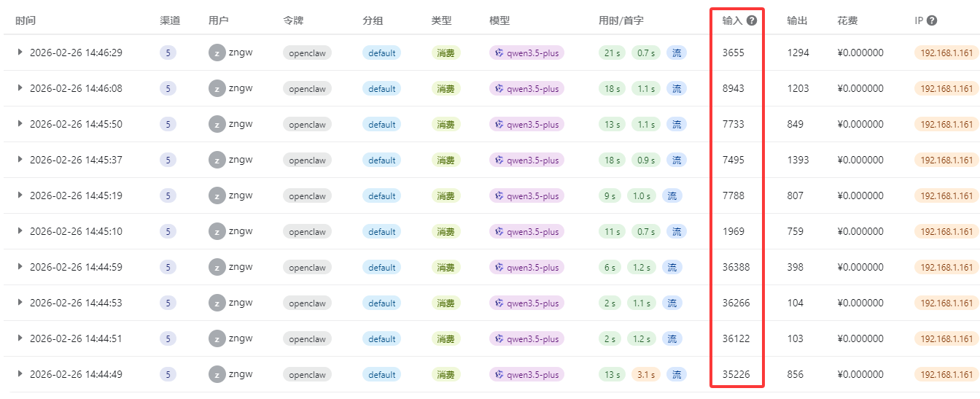Expand the 2026-02-26 14:46:29 log row
This screenshot has height=399, width=980.
[20, 53]
